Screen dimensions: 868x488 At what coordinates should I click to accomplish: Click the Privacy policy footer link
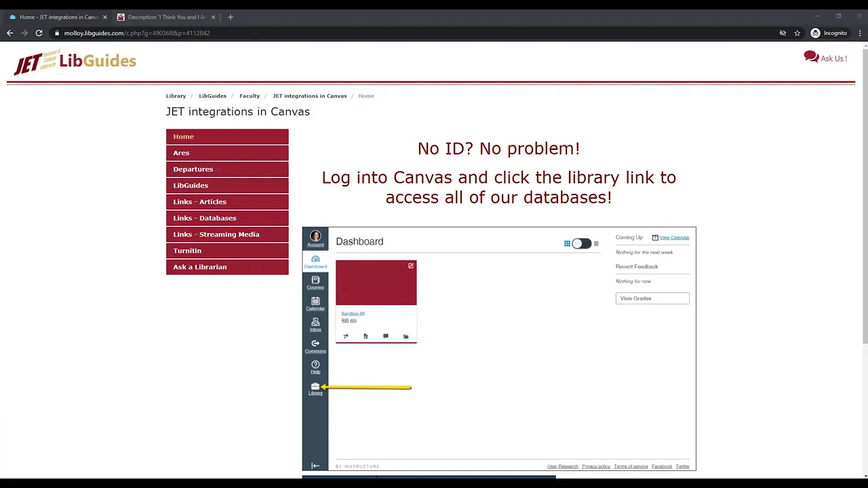pos(596,466)
